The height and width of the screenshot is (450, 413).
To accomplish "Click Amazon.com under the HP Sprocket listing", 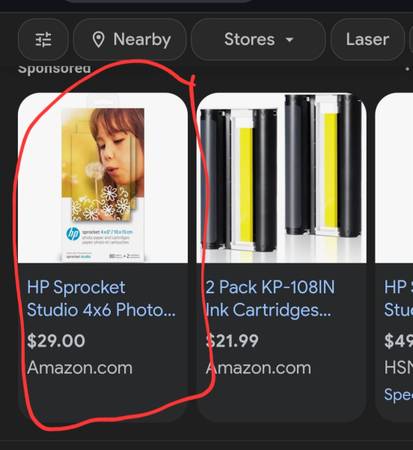I will click(80, 368).
